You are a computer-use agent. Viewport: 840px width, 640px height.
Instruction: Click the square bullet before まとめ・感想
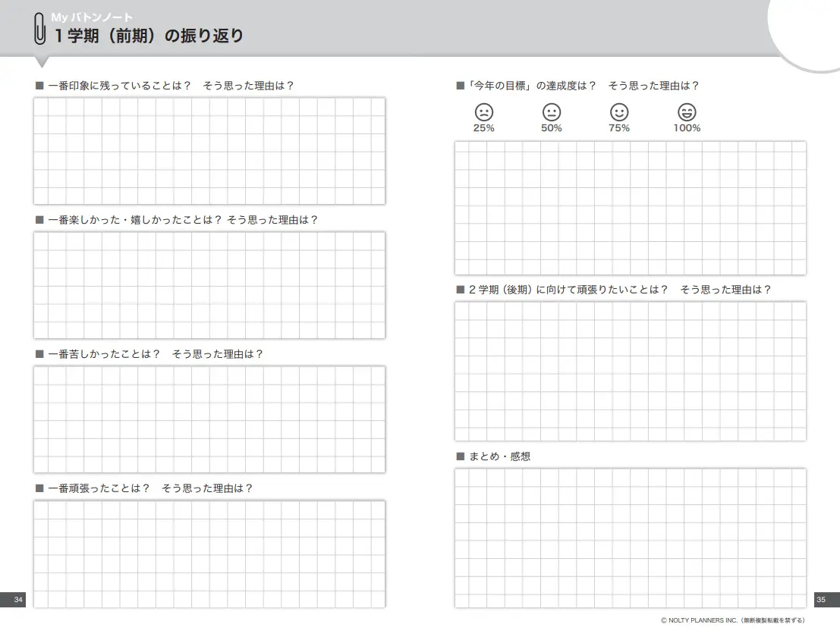pyautogui.click(x=460, y=456)
